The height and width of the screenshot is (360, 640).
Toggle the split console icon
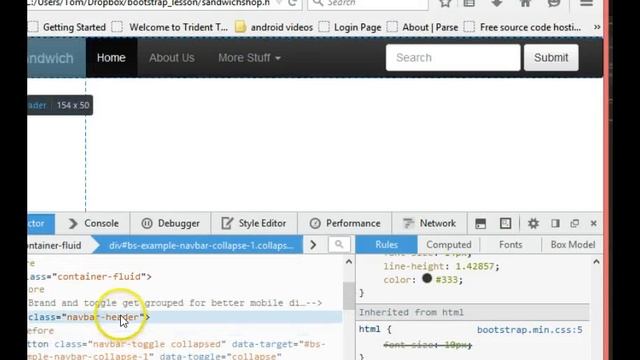pyautogui.click(x=480, y=223)
